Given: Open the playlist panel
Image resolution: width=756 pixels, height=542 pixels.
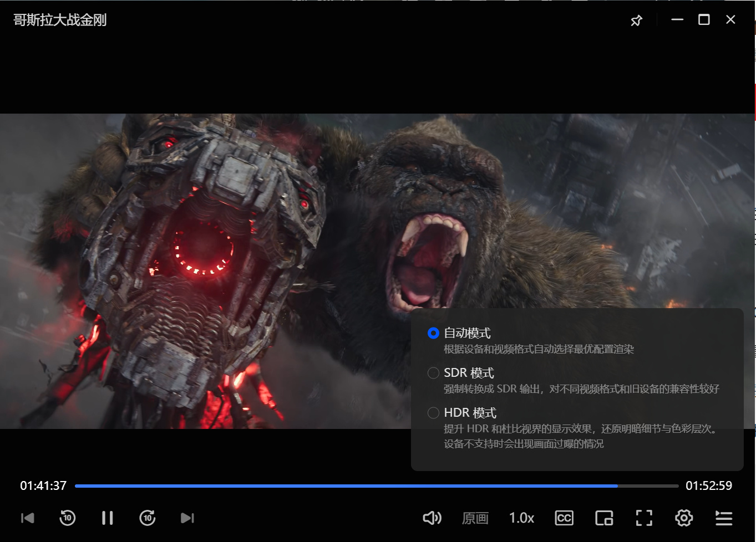Looking at the screenshot, I should click(724, 518).
